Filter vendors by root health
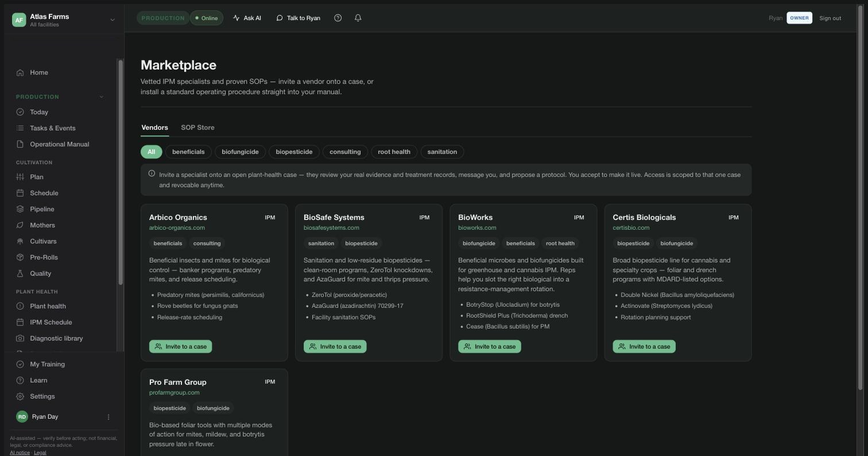 [394, 152]
